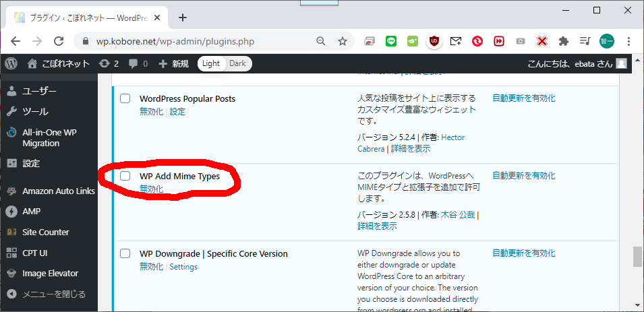Click 無効化 under WP Add Mime Types
The width and height of the screenshot is (644, 312).
pyautogui.click(x=151, y=189)
